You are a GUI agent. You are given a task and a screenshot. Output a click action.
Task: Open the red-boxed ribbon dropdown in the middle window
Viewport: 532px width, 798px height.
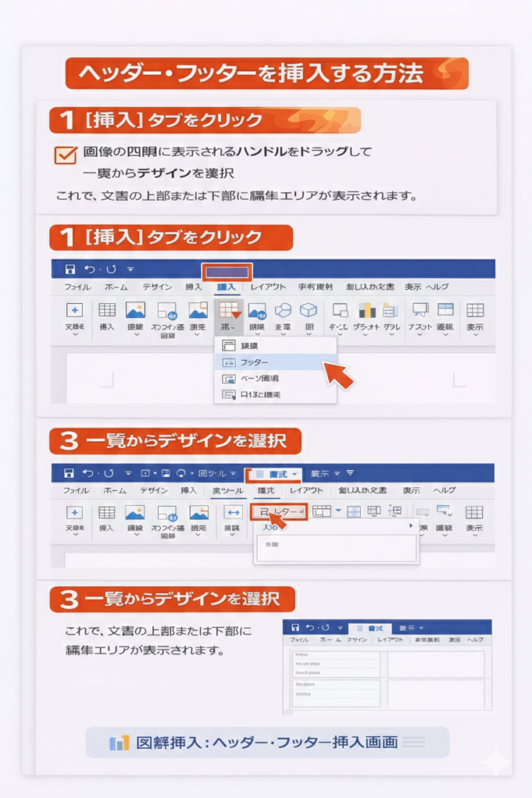pos(279,511)
